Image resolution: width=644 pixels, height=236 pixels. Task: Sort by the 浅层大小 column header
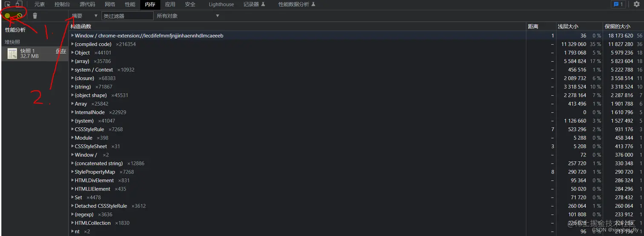tap(568, 26)
